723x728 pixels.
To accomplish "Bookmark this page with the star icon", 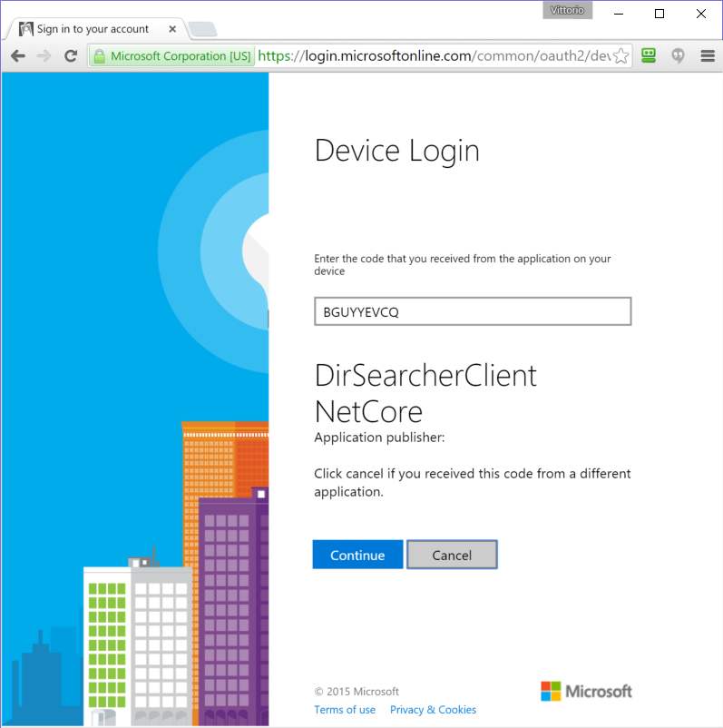I will point(620,56).
